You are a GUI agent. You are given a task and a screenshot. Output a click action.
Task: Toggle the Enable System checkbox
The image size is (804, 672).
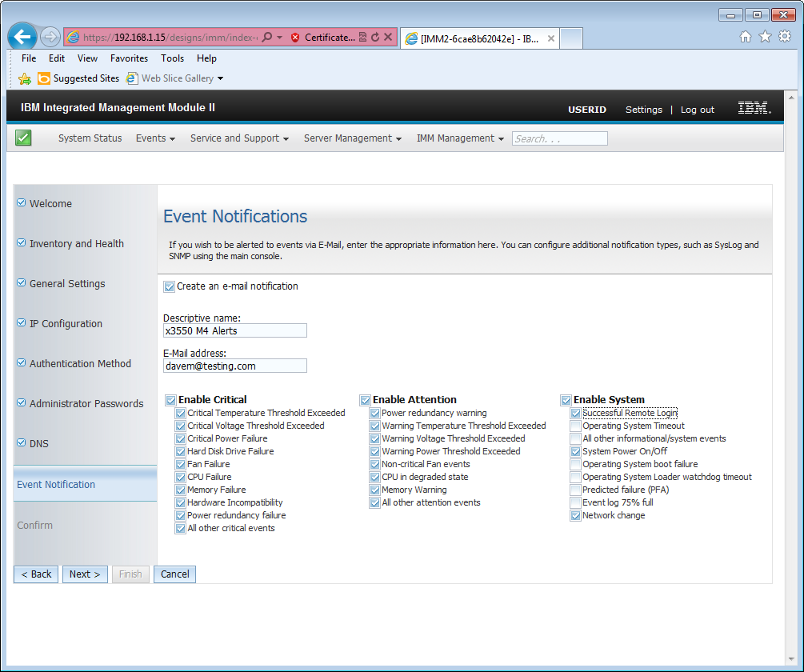566,400
